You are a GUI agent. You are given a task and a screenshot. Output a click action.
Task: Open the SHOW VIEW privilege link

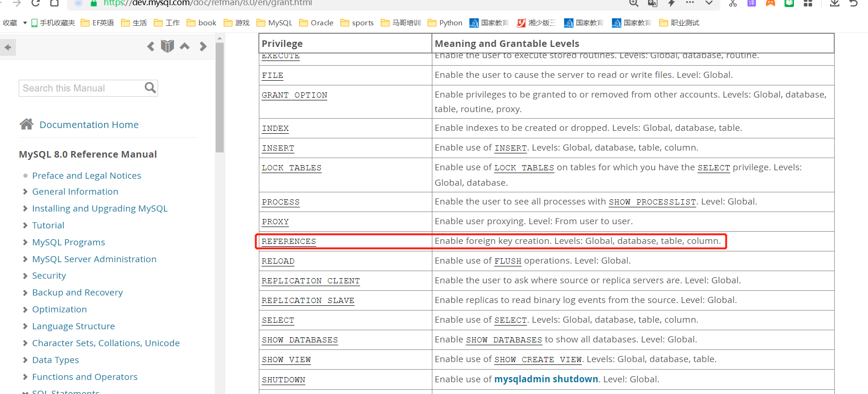[x=286, y=360]
